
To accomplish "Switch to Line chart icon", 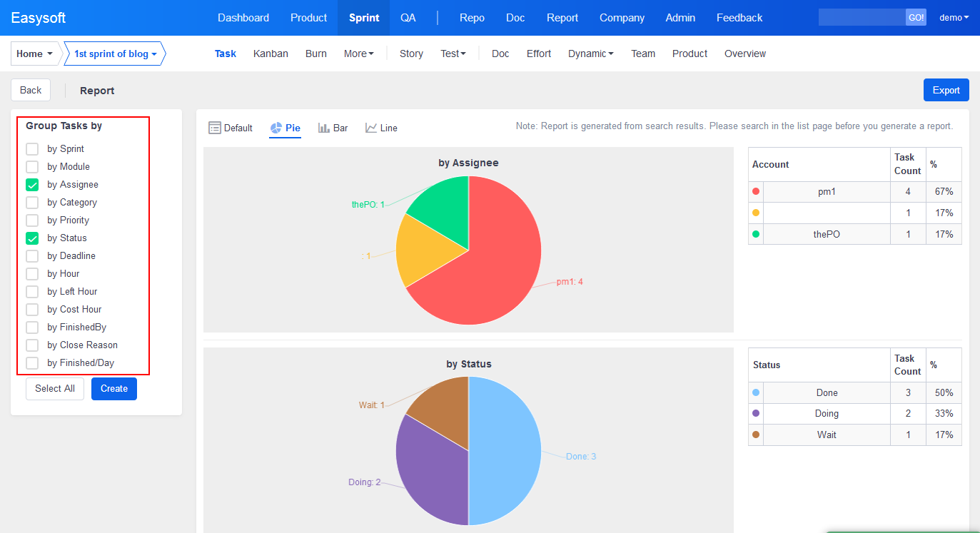I will [x=371, y=128].
